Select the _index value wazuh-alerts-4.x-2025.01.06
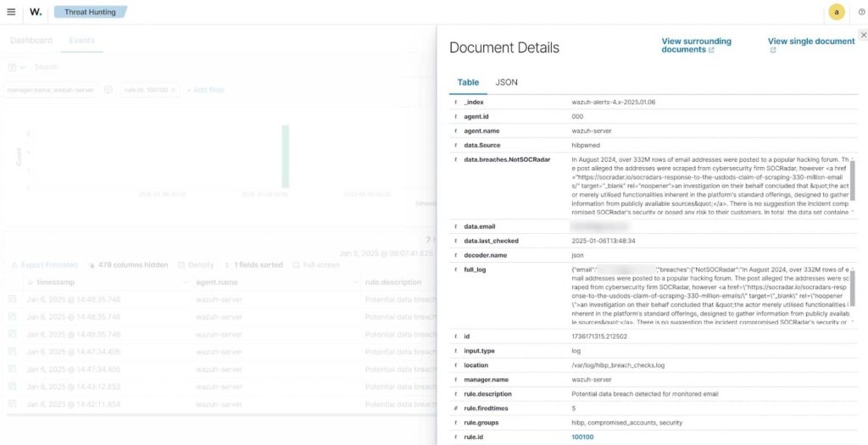The height and width of the screenshot is (445, 868). (x=614, y=103)
